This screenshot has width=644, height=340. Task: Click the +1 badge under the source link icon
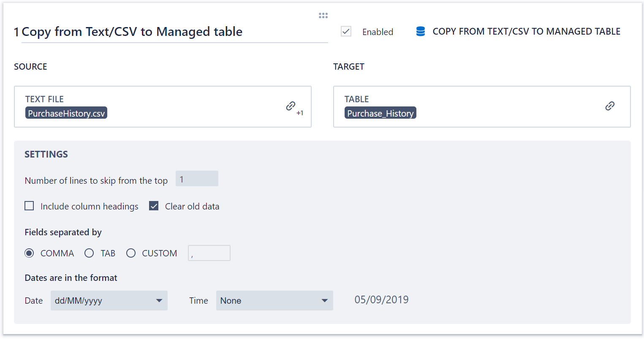300,113
